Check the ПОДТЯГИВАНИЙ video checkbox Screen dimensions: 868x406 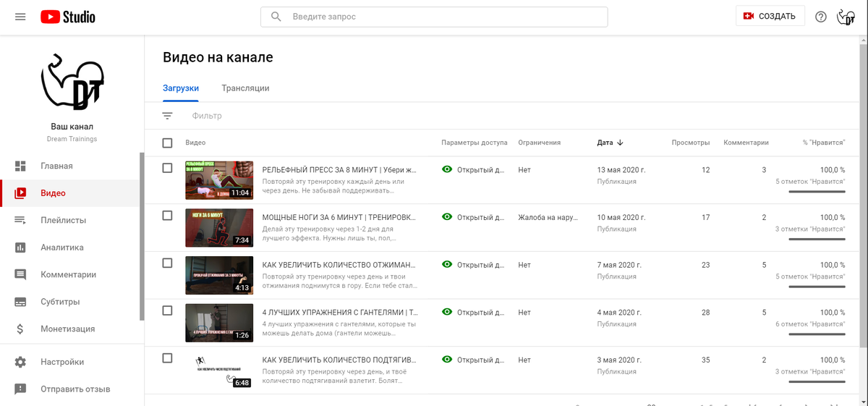pos(167,358)
